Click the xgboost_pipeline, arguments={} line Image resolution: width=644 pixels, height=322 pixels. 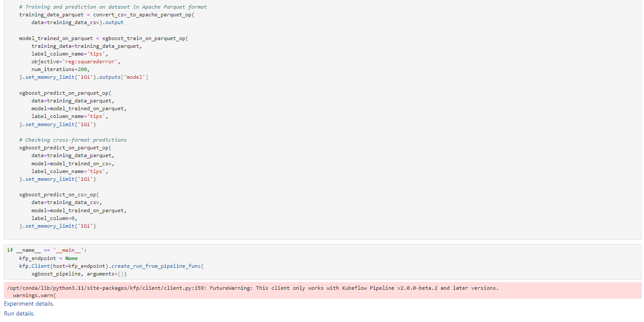coord(79,274)
